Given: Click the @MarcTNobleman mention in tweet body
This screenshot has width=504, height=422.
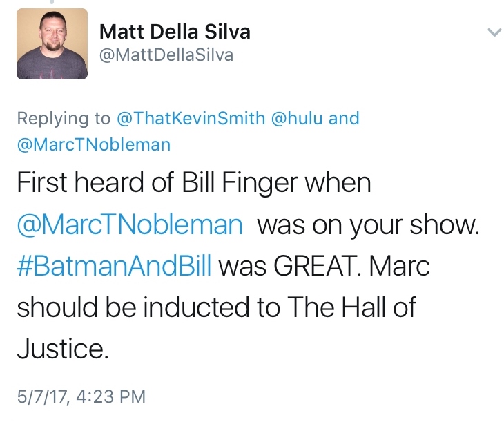Looking at the screenshot, I should 130,225.
